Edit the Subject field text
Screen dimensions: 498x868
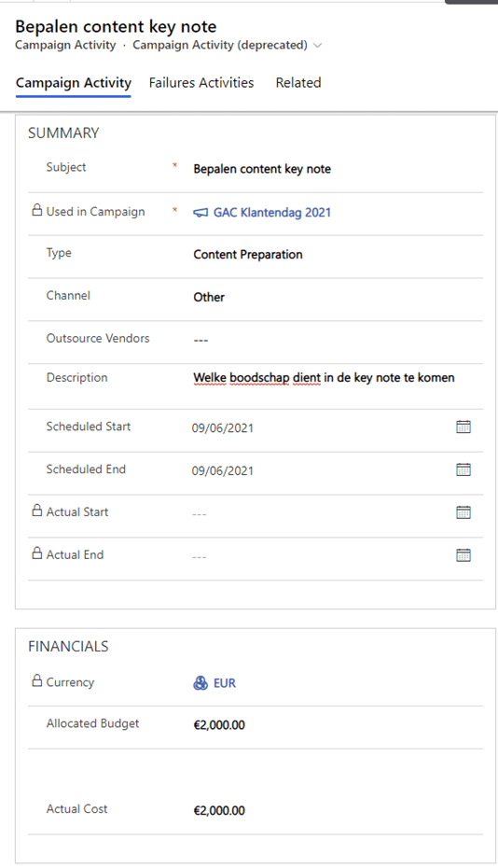(x=262, y=169)
